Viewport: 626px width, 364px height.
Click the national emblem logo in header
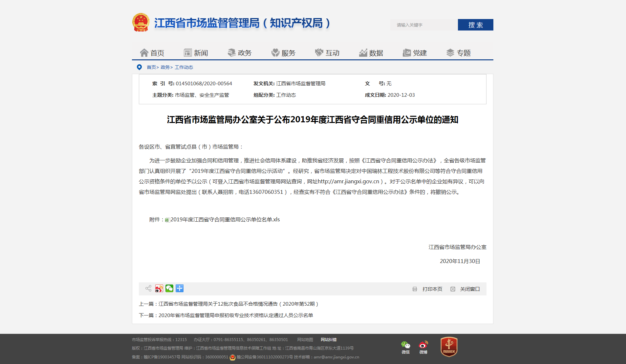coord(141,23)
